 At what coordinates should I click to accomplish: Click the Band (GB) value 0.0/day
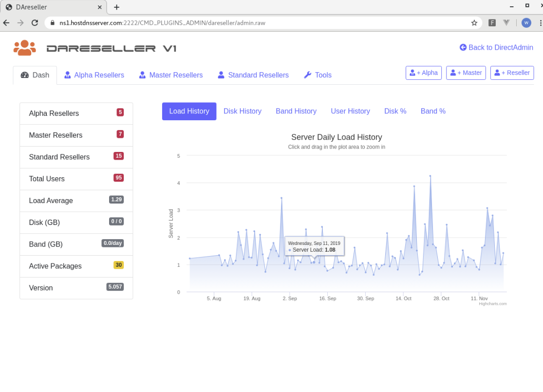[x=112, y=243]
